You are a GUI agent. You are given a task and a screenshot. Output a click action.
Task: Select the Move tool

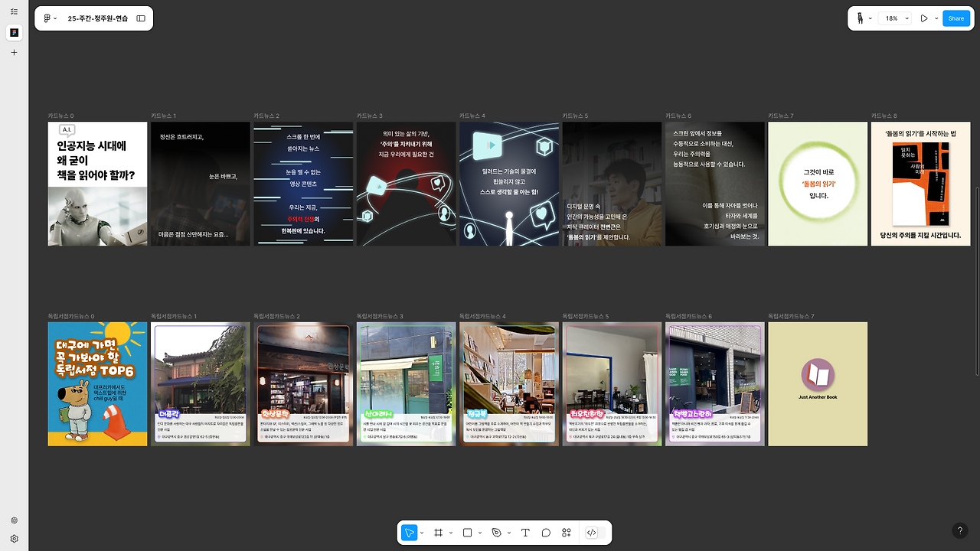click(x=410, y=533)
